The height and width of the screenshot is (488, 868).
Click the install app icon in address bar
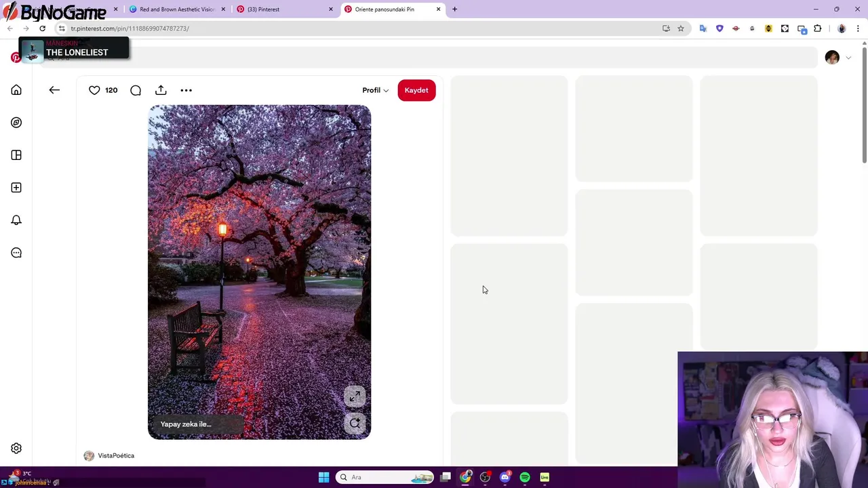tap(666, 28)
